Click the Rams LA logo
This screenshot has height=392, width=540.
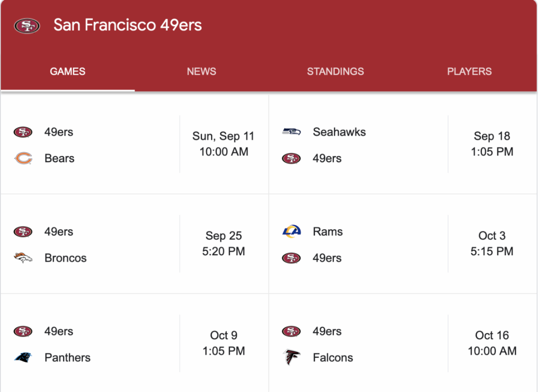coord(291,232)
